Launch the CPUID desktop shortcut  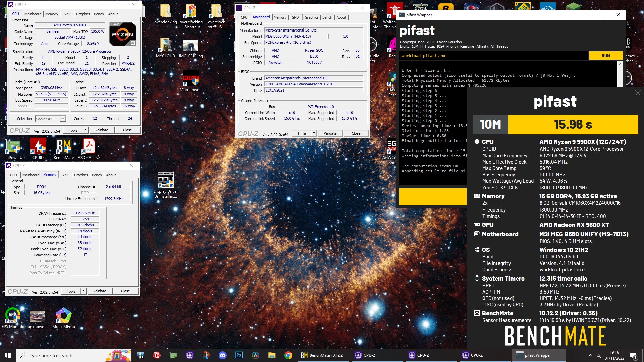tap(38, 149)
